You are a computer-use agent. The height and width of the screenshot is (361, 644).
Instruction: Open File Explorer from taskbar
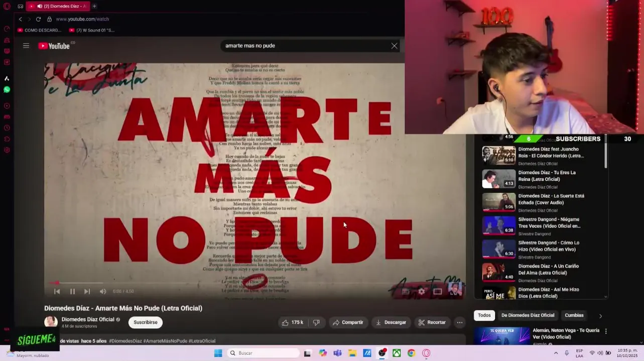352,353
